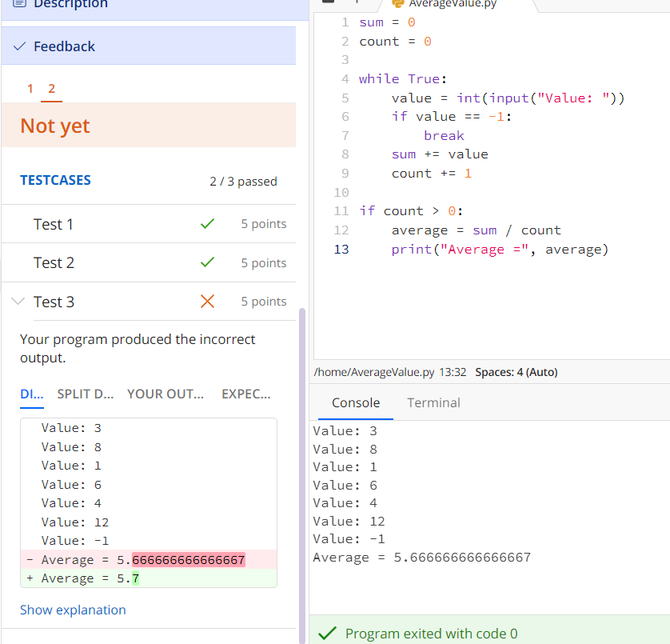Image resolution: width=670 pixels, height=644 pixels.
Task: Click the feedback panel vertical scrollbar
Action: (302, 474)
